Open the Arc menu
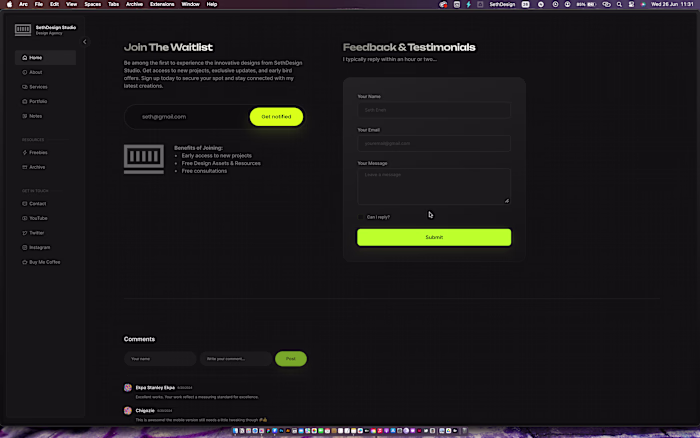 point(23,4)
